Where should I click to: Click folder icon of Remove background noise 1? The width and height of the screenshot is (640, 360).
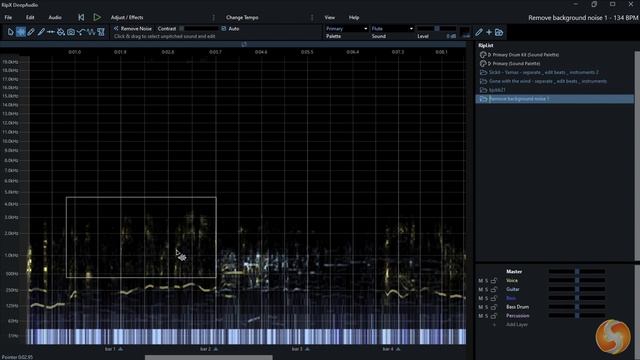[484, 99]
